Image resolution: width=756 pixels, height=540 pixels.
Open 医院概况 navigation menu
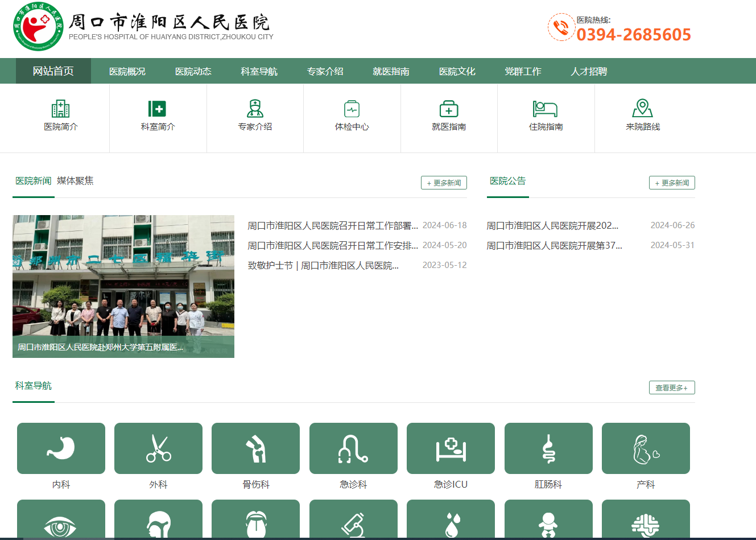pos(127,71)
